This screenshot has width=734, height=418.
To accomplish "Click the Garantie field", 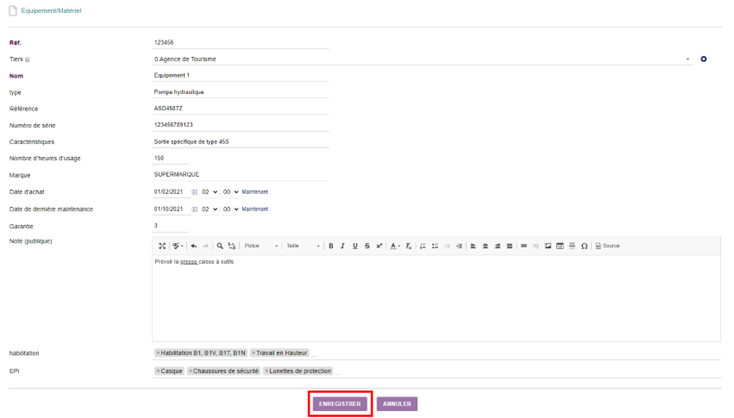I will point(170,226).
